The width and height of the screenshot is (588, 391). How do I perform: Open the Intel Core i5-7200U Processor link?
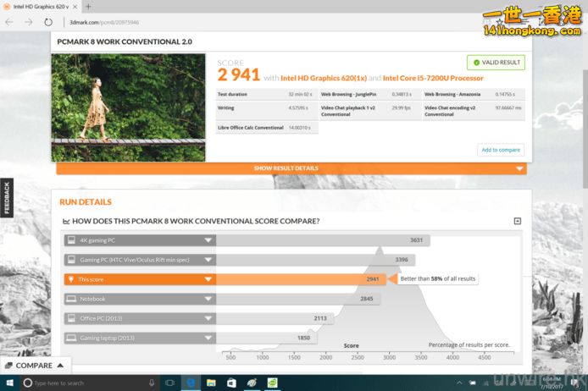[x=433, y=78]
